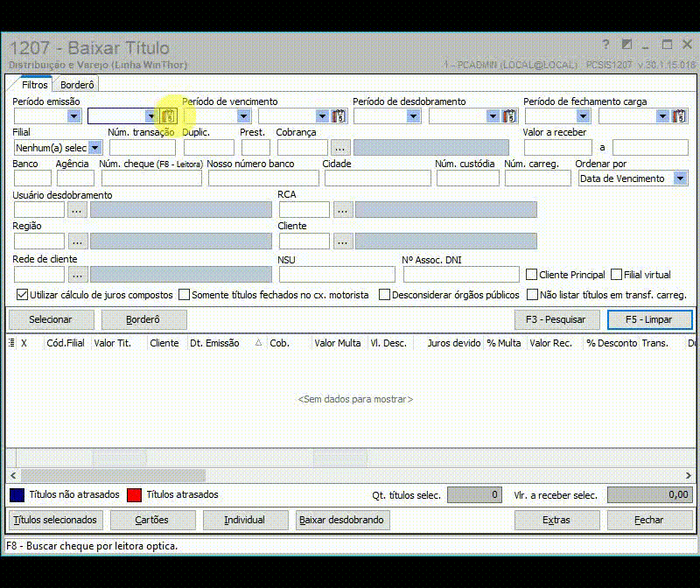Viewport: 700px width, 588px height.
Task: Click the Selecionar button
Action: pyautogui.click(x=52, y=319)
